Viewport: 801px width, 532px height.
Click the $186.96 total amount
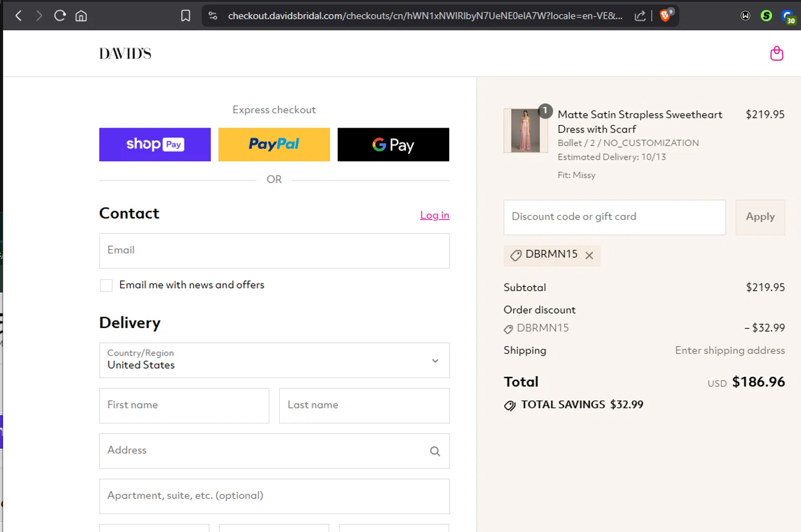[758, 382]
